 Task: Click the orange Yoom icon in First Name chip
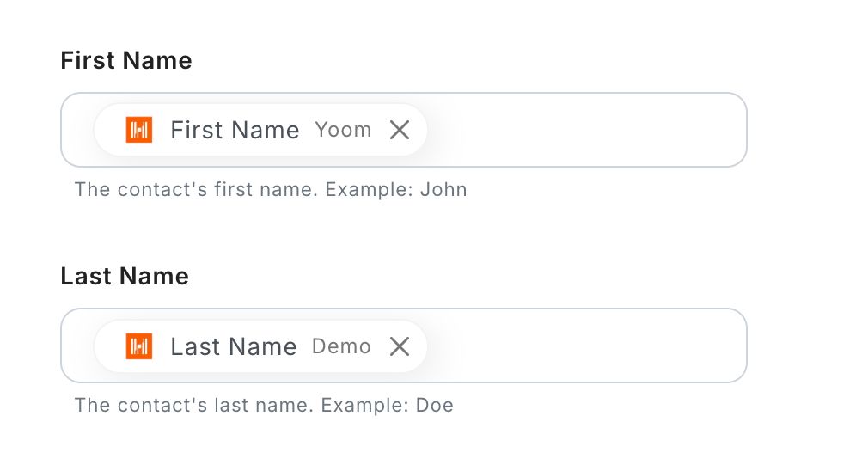point(139,130)
